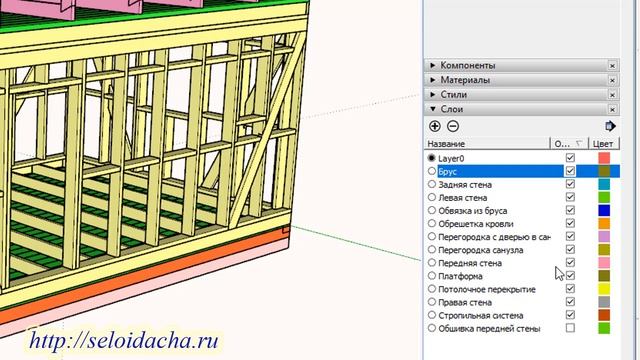This screenshot has width=640, height=360.
Task: Set Обрешетка кровли as active layer
Action: pos(431,223)
